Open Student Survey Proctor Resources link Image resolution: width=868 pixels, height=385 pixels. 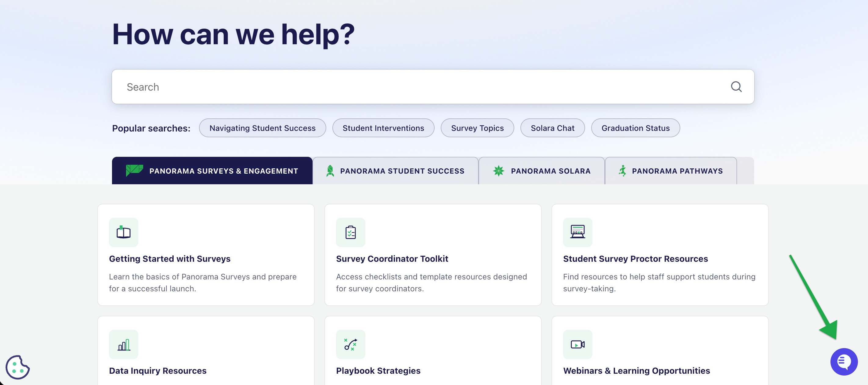(x=635, y=259)
